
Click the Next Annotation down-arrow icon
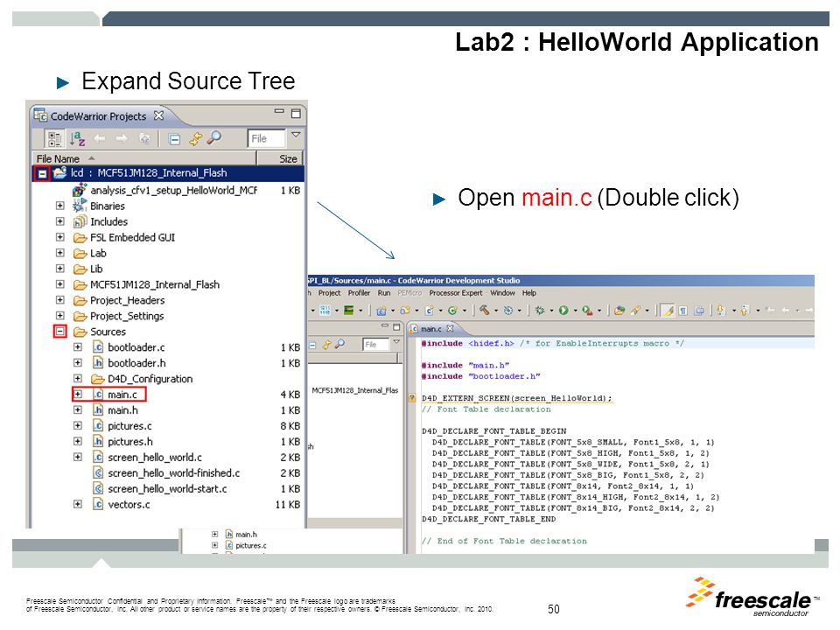(721, 310)
